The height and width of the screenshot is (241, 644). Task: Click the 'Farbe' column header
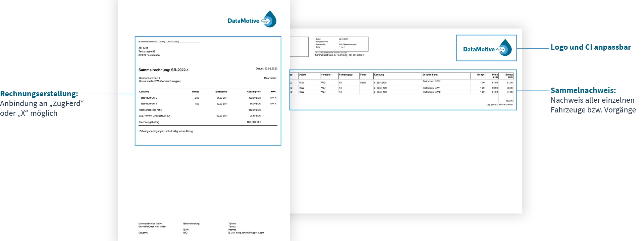pyautogui.click(x=363, y=75)
